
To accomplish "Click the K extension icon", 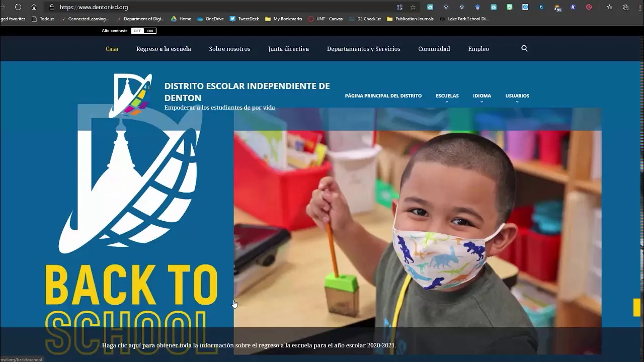I will (573, 7).
